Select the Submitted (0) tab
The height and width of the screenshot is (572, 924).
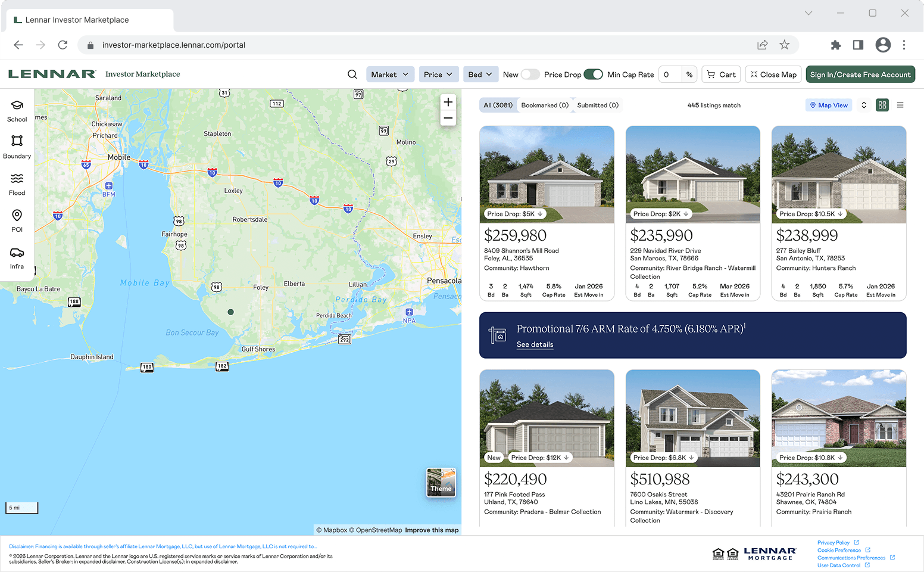[x=598, y=105]
